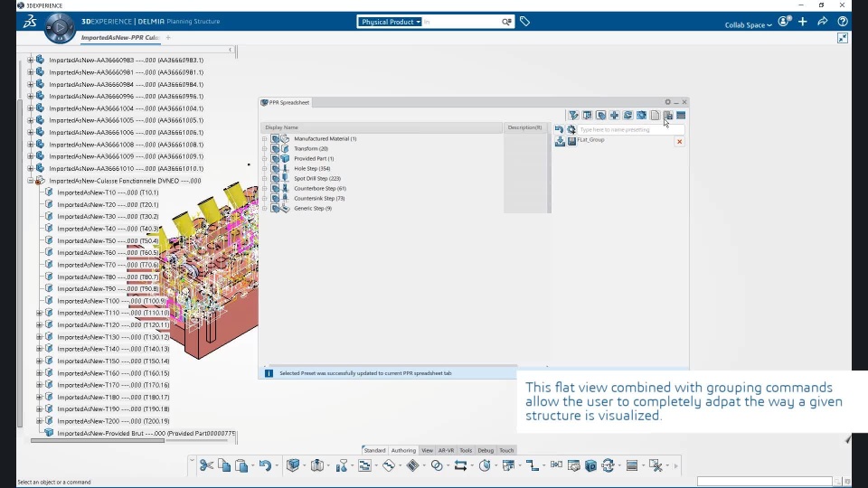Open the Collab Space dropdown
The image size is (868, 488).
coord(748,25)
